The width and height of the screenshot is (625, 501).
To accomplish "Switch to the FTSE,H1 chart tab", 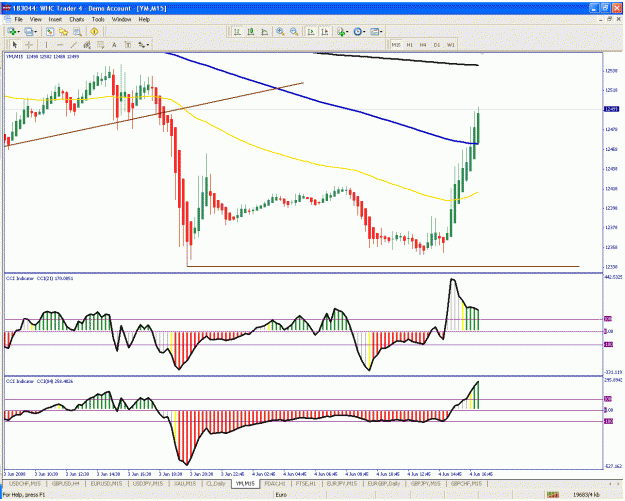I will pyautogui.click(x=306, y=483).
